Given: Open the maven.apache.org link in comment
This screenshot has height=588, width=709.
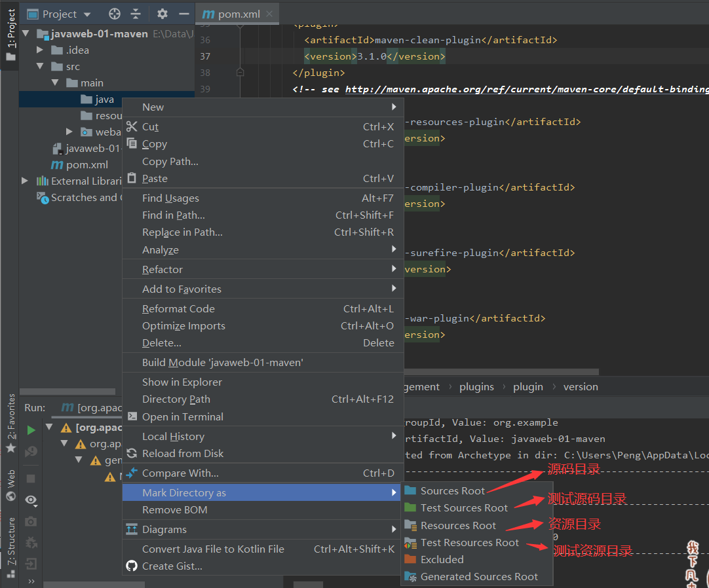Looking at the screenshot, I should pos(527,89).
